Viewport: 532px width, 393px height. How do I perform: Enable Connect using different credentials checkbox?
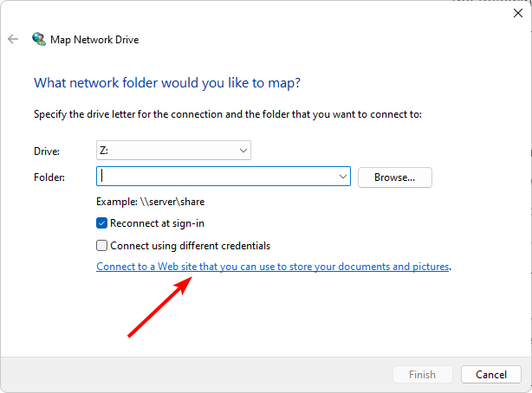click(101, 246)
